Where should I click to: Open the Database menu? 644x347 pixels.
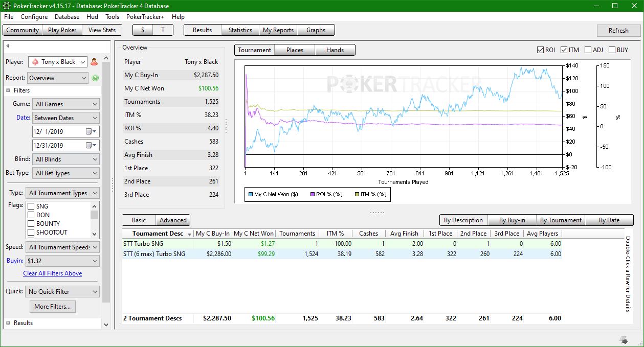pos(67,17)
